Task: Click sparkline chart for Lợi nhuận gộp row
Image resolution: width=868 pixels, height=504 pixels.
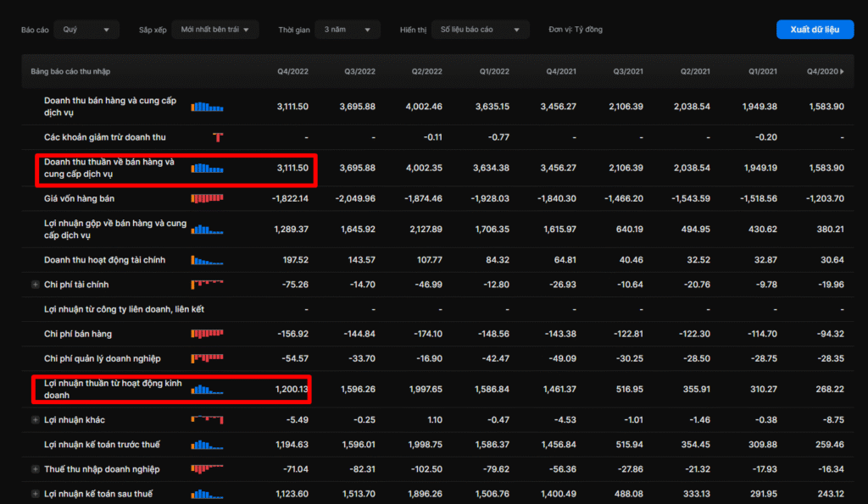Action: point(207,229)
